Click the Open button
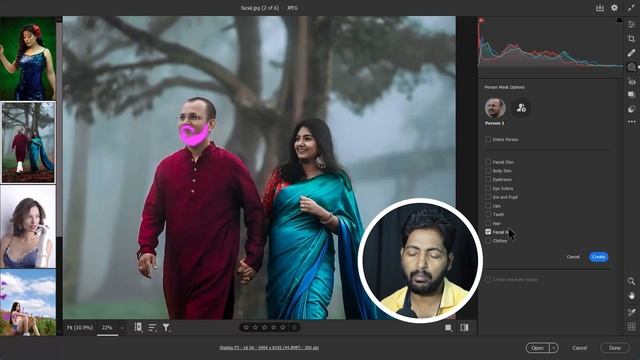Viewport: 640px width, 360px height. tap(538, 348)
